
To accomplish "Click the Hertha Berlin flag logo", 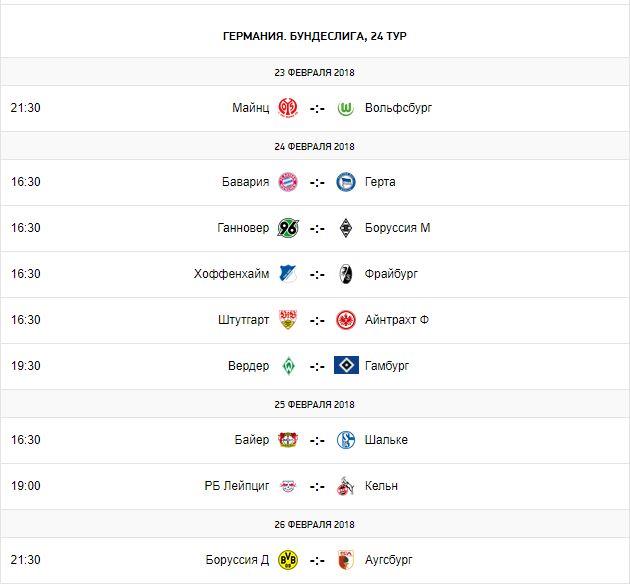I will [x=347, y=182].
